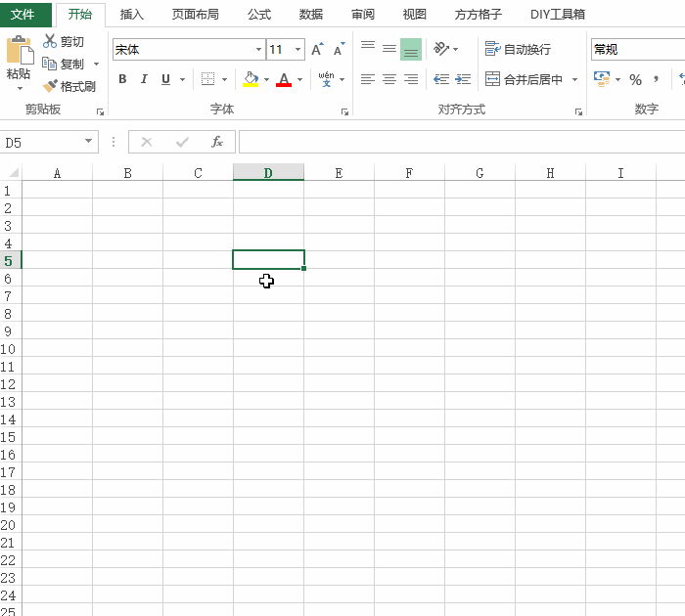Open font color dropdown arrow

coord(300,79)
